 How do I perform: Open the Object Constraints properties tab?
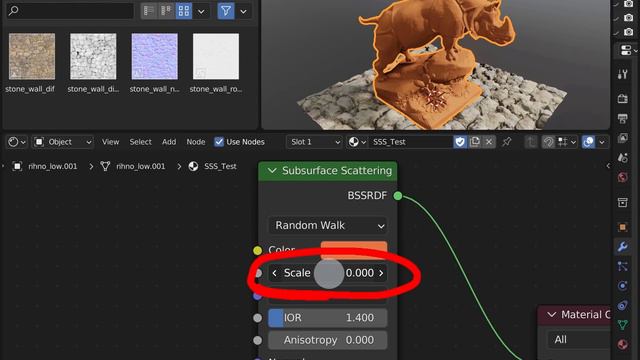pos(622,305)
